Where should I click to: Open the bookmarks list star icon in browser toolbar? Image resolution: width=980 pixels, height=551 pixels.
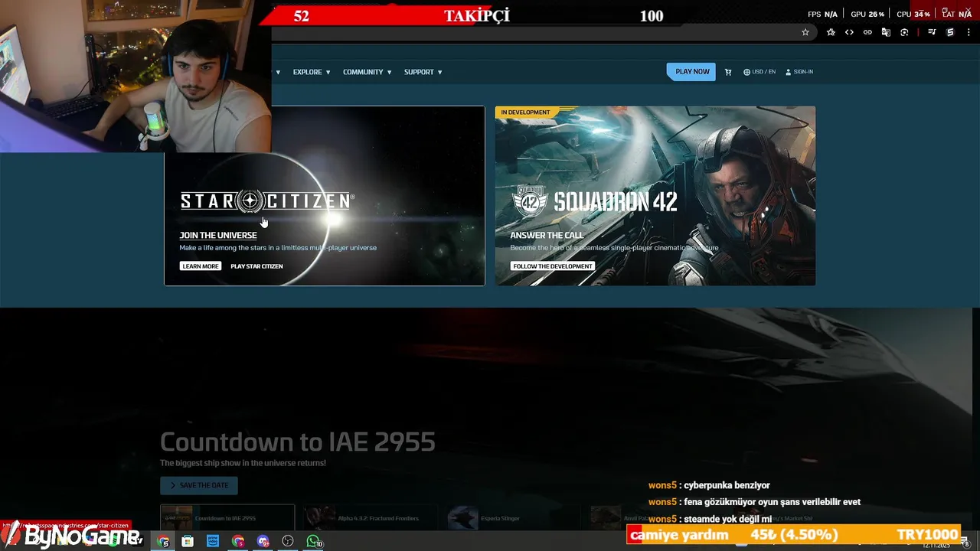click(x=831, y=32)
